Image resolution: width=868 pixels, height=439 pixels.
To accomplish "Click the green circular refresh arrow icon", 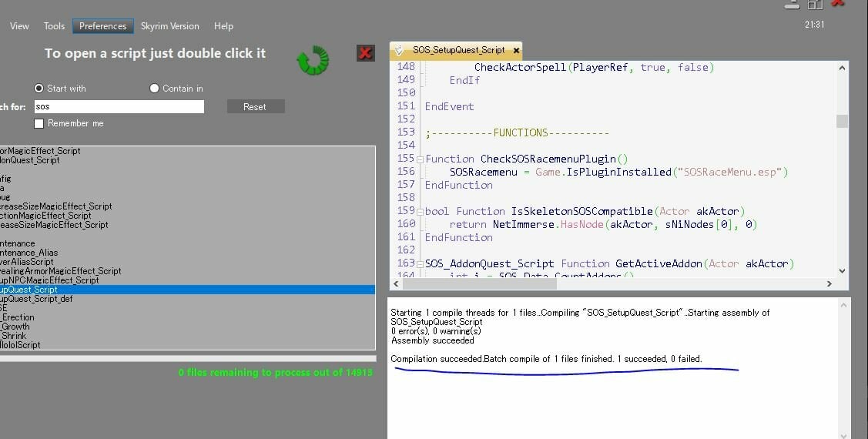I will click(x=313, y=60).
